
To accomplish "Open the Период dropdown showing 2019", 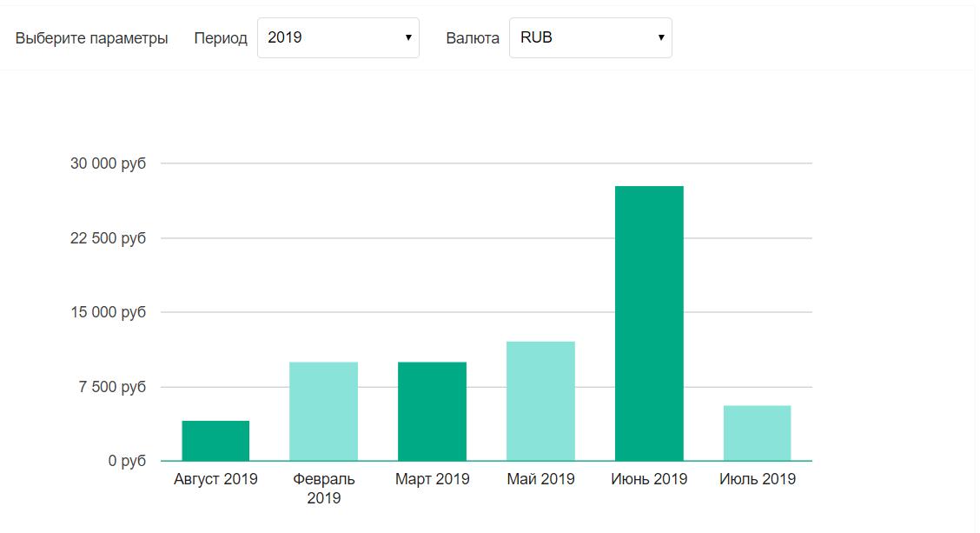I will 338,37.
